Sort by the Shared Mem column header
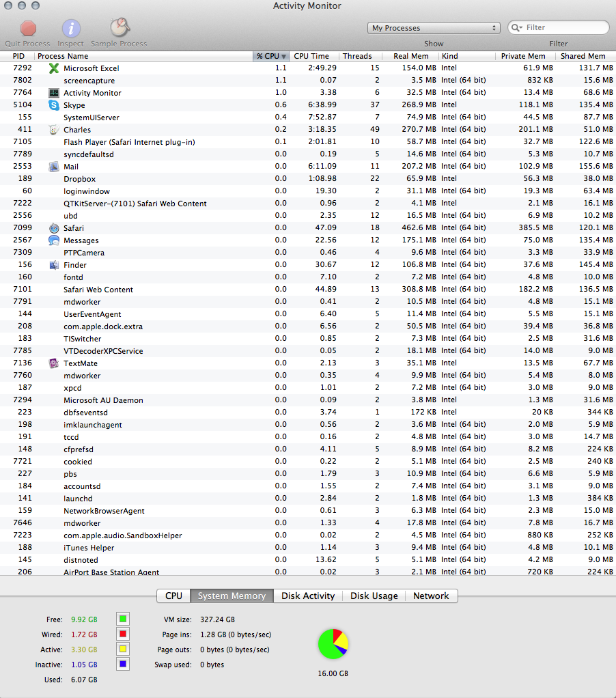The height and width of the screenshot is (698, 616). (585, 56)
